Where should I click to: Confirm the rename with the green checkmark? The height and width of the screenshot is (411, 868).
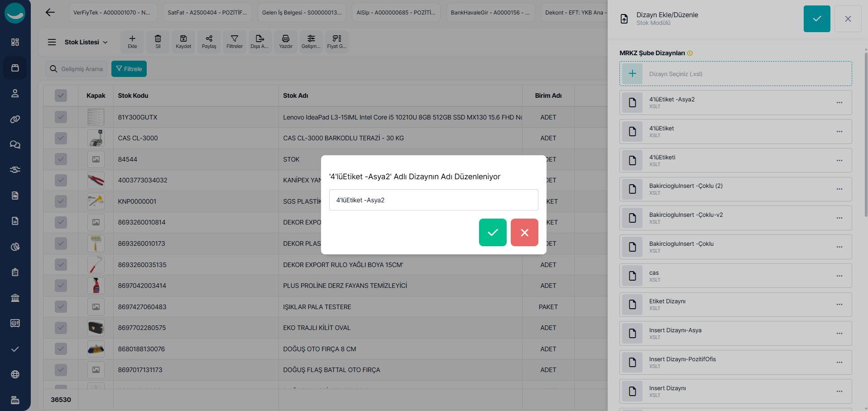[x=493, y=232]
